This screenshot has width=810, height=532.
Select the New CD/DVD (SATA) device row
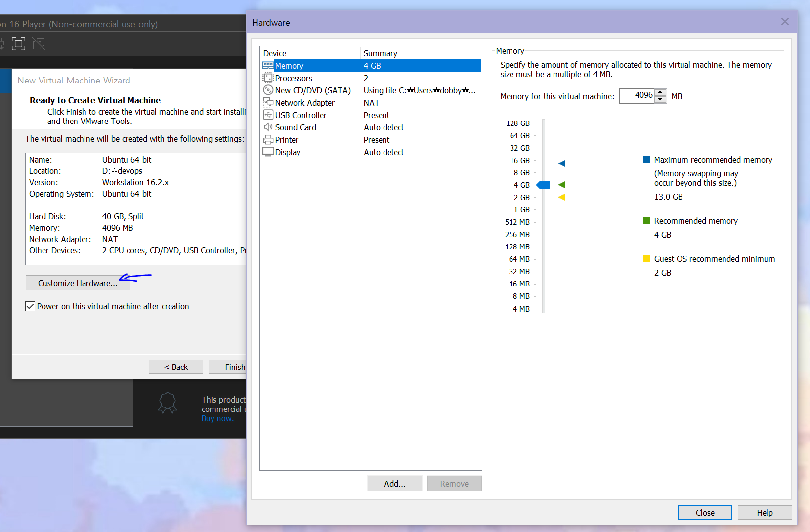(371, 90)
